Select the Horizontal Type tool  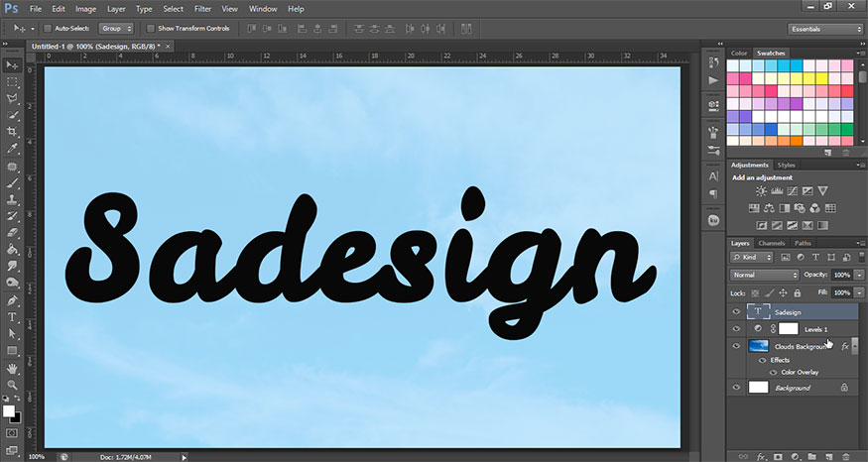pyautogui.click(x=13, y=317)
